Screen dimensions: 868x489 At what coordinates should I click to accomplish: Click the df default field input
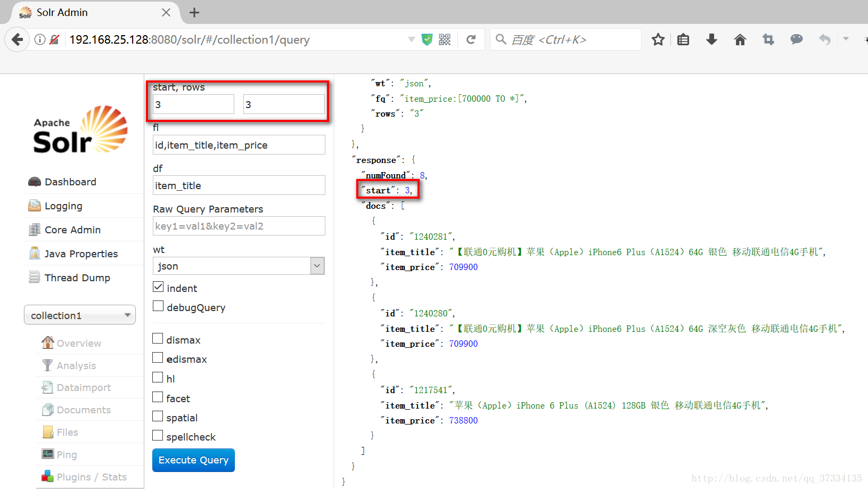[x=239, y=185]
